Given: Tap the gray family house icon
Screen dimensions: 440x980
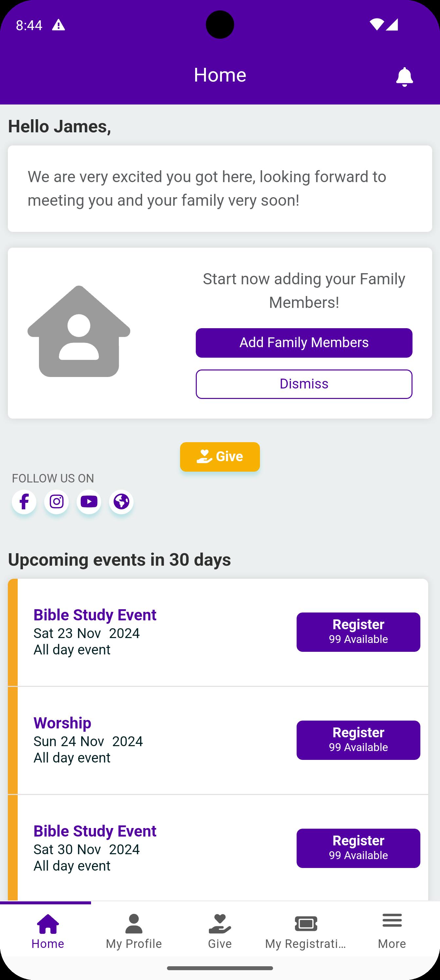Looking at the screenshot, I should 79,331.
